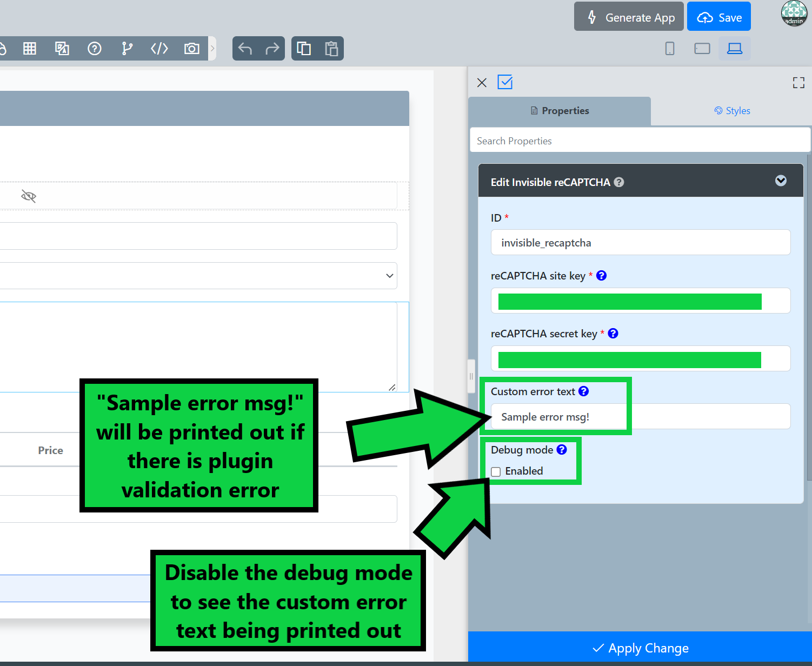This screenshot has height=666, width=812.
Task: Take a screenshot with the camera icon
Action: (x=192, y=49)
